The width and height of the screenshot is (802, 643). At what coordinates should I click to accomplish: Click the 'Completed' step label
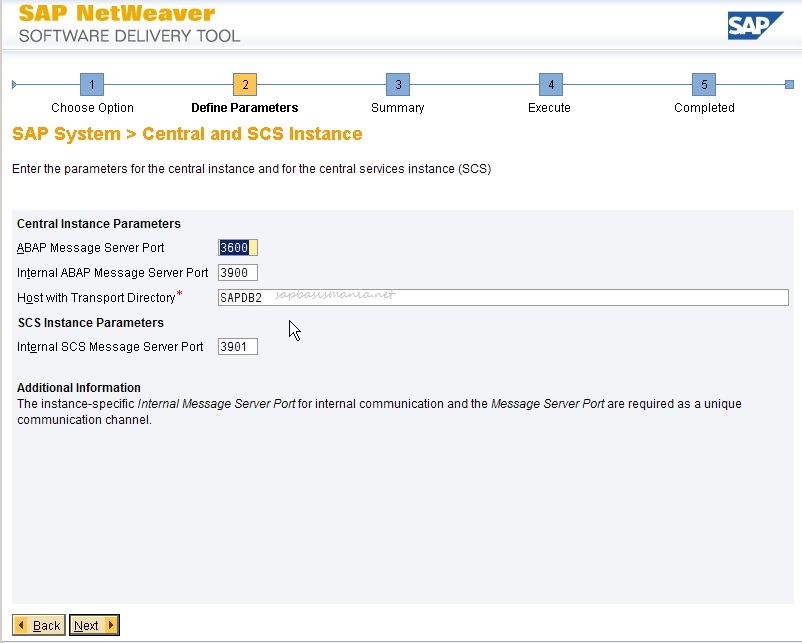pyautogui.click(x=704, y=108)
